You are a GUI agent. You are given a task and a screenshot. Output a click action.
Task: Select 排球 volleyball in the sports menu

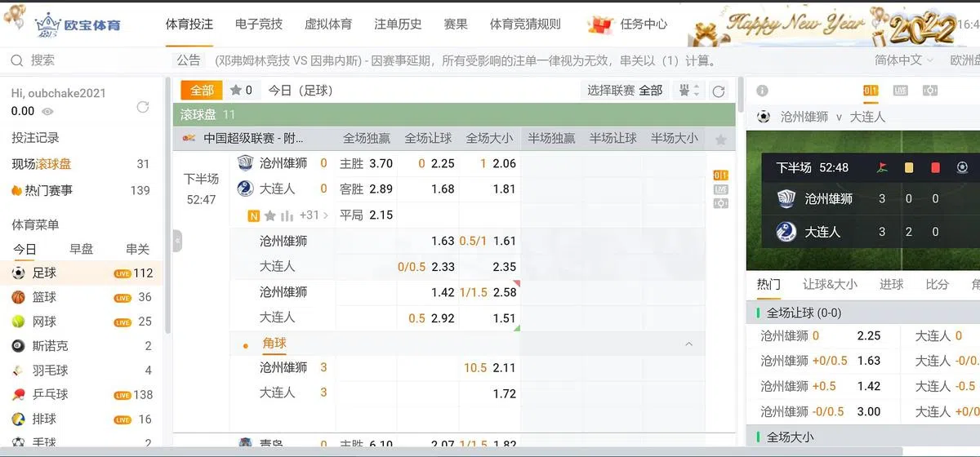[82, 419]
